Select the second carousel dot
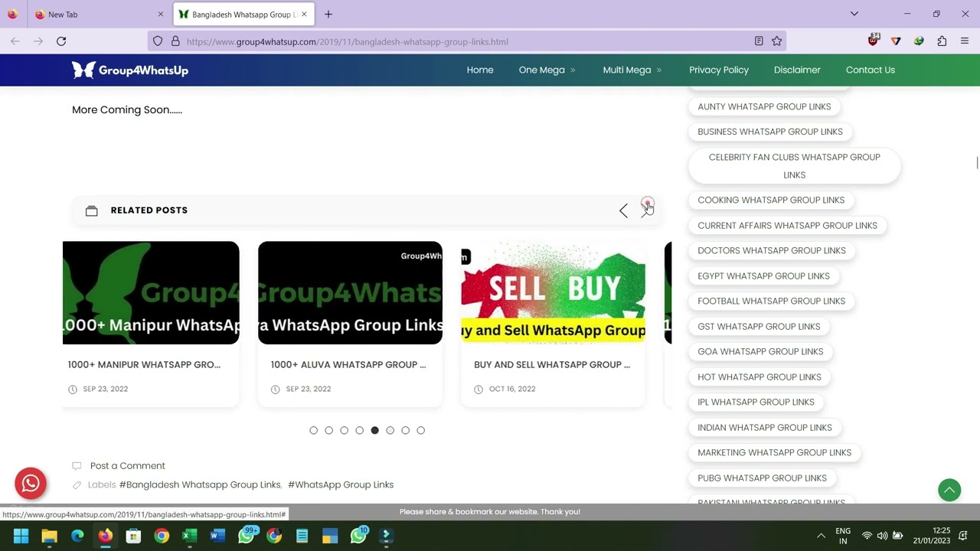 point(328,430)
